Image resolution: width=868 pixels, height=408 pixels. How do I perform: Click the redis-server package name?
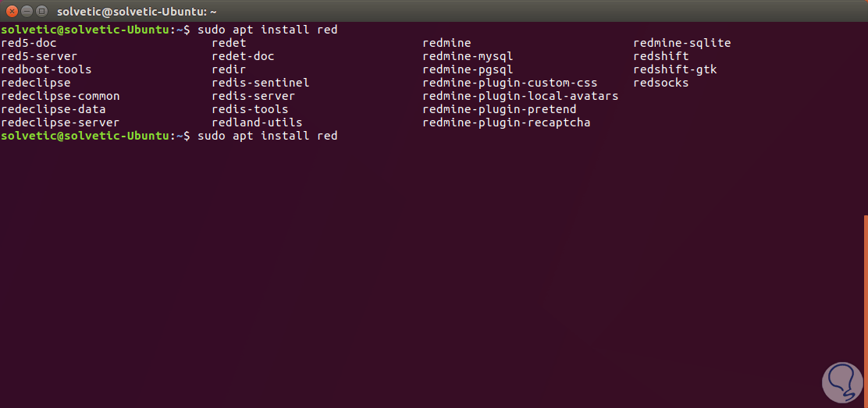click(x=253, y=96)
